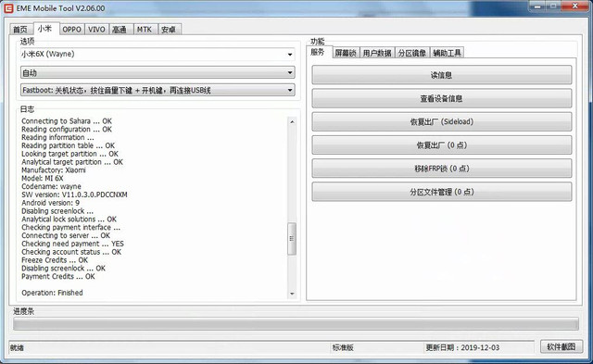Open the 分区镜像 tab
Viewport: 593px width, 364px height.
coord(411,53)
